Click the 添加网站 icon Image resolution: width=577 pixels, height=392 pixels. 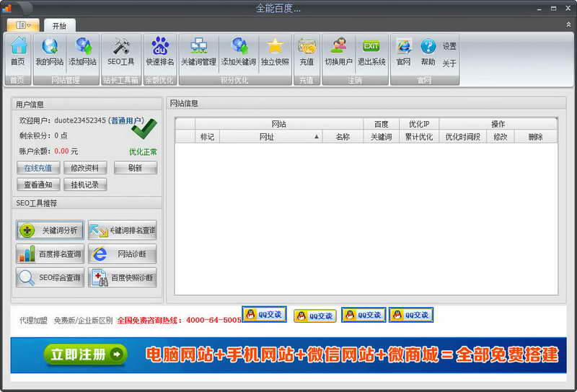82,51
